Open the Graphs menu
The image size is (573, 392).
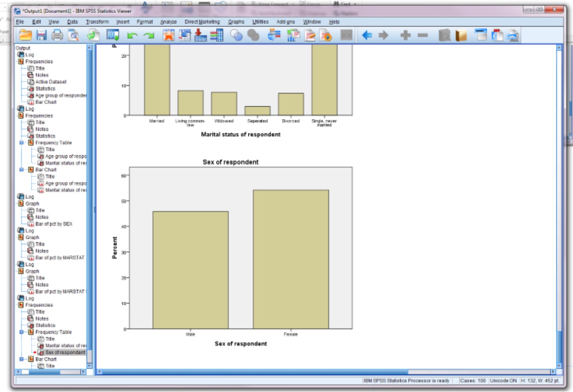(x=236, y=22)
